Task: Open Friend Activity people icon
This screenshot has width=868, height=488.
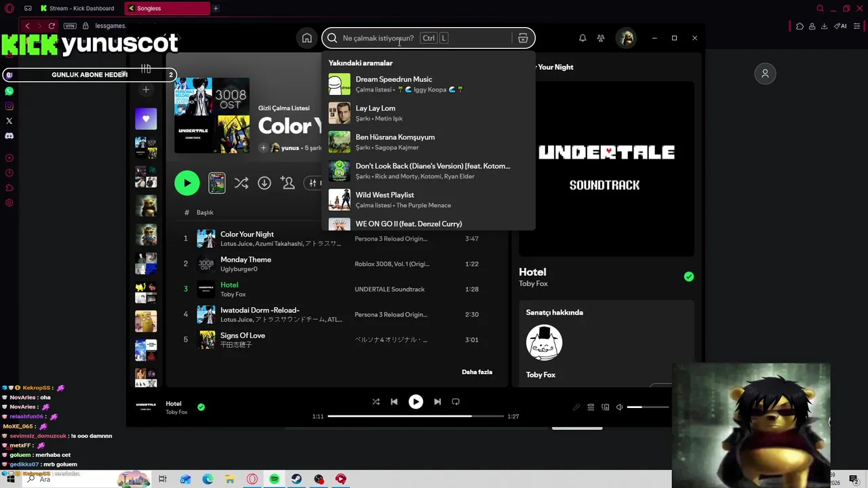Action: (601, 38)
